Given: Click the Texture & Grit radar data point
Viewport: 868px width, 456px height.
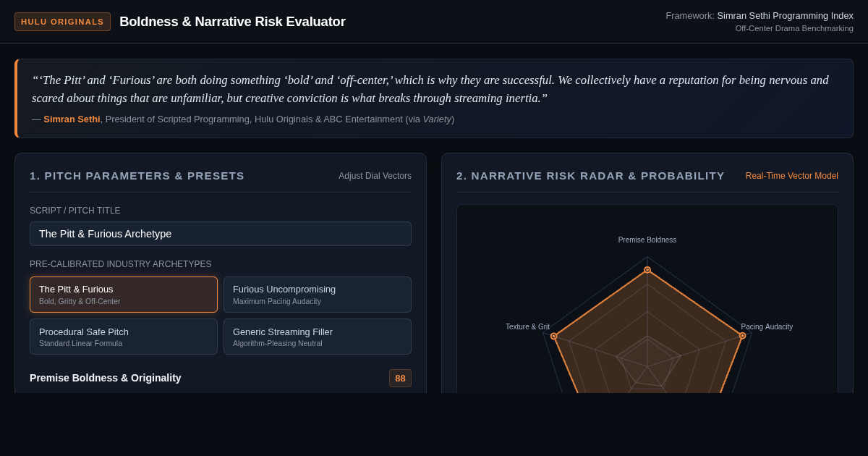Looking at the screenshot, I should [x=553, y=336].
